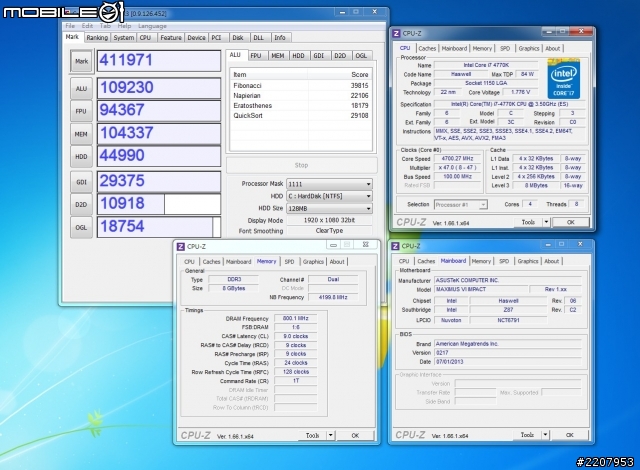Image resolution: width=640 pixels, height=470 pixels.
Task: Switch to the Ranking tab
Action: tap(97, 38)
